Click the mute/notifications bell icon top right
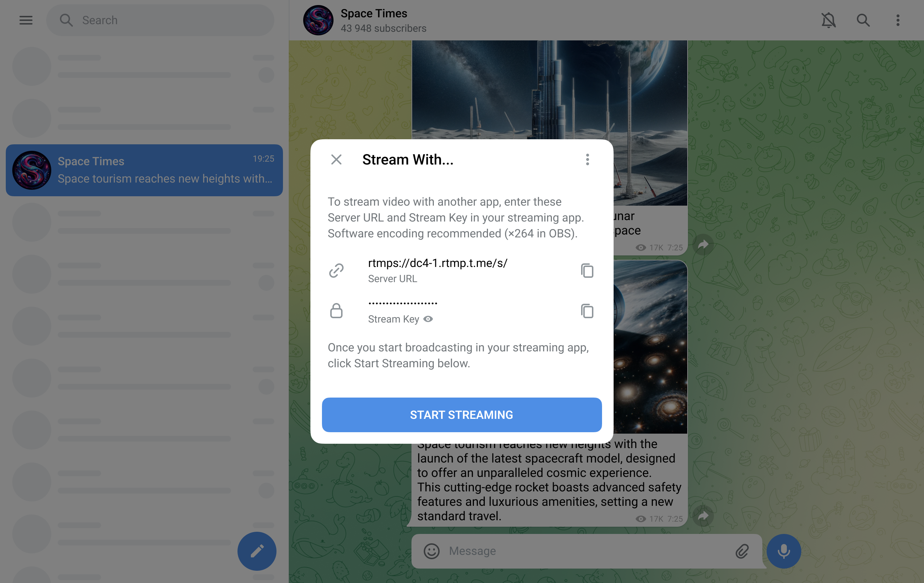 click(x=829, y=20)
